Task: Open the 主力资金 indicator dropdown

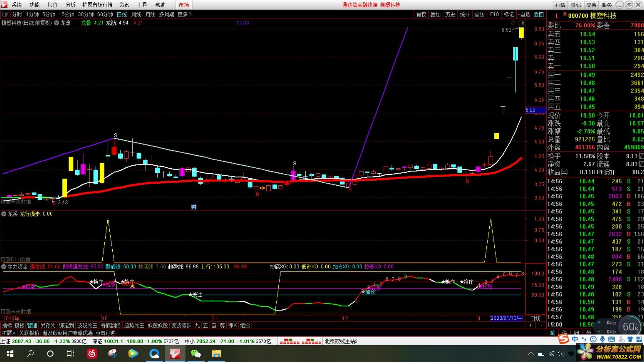Action: [4, 267]
